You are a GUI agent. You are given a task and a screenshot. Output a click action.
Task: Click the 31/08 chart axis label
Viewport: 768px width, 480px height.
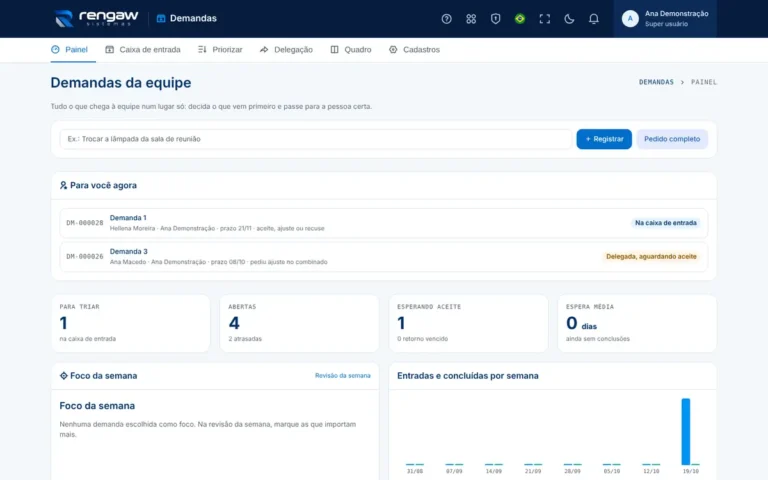(x=414, y=471)
